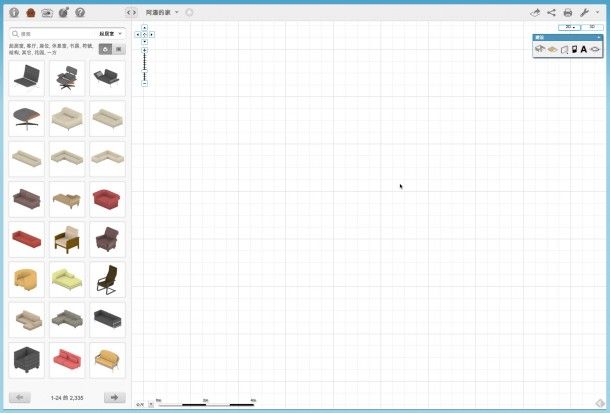Open the wrench settings icon
Screen dimensions: 610x413
point(585,12)
